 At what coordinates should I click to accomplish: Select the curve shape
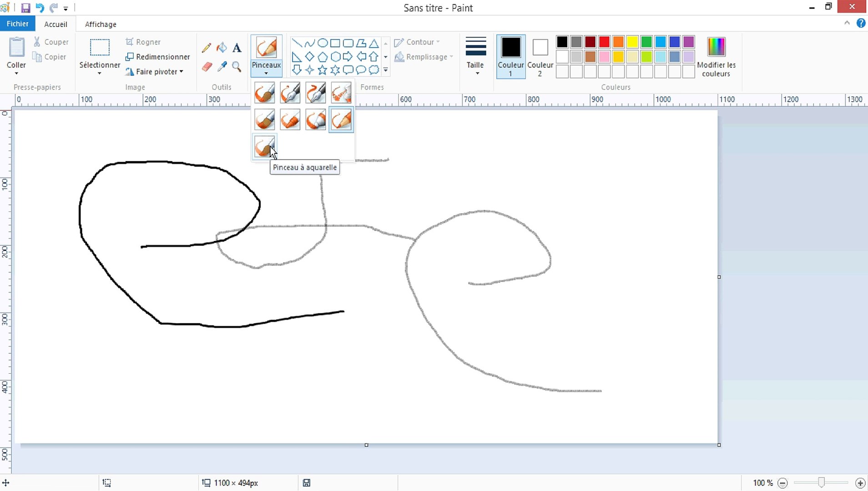[310, 43]
